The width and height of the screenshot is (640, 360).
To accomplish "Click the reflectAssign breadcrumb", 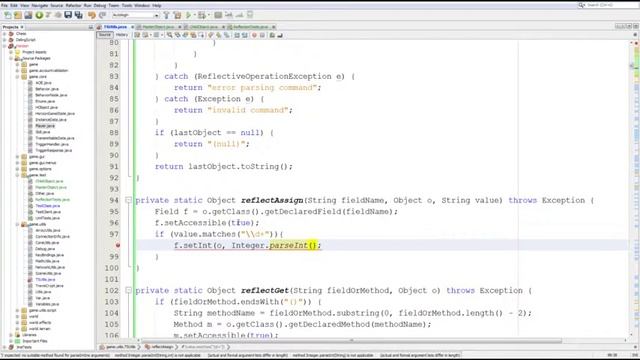I will pos(160,347).
